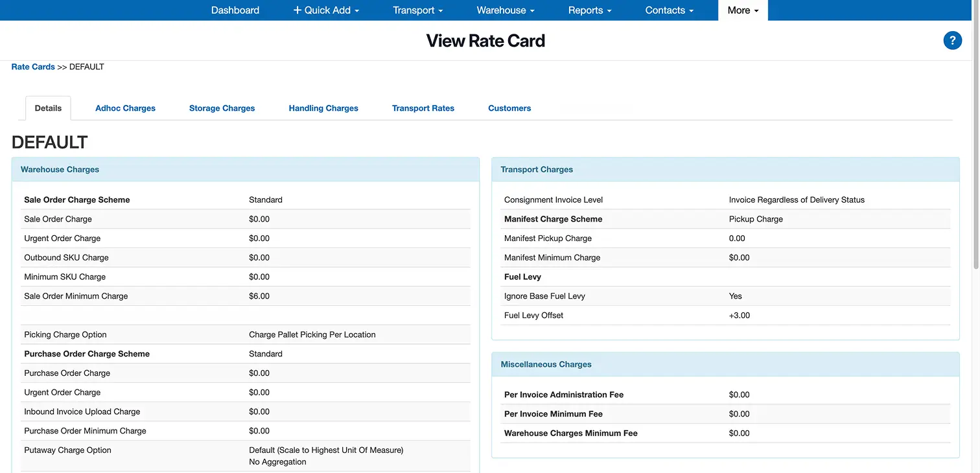Viewport: 980px width, 473px height.
Task: Click the Manifest Pickup Charge value 0.00
Action: click(x=737, y=238)
